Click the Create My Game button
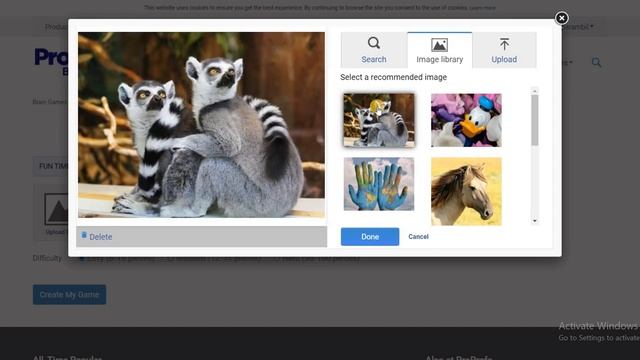The width and height of the screenshot is (640, 360). coord(69,294)
